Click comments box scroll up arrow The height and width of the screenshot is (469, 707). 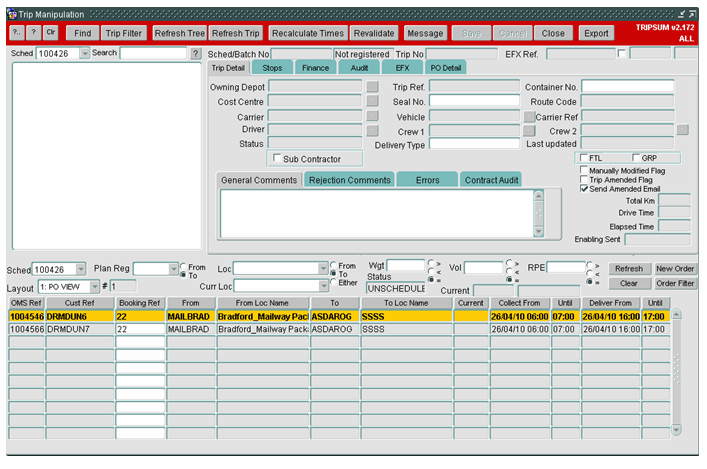click(x=538, y=196)
